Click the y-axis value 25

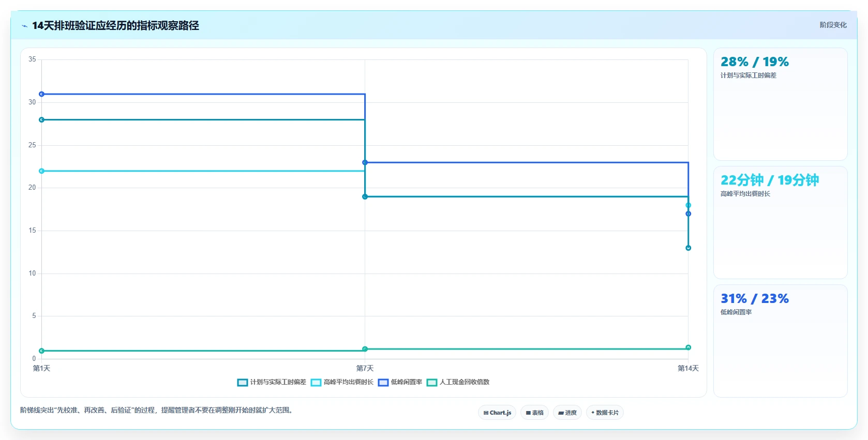coord(32,145)
